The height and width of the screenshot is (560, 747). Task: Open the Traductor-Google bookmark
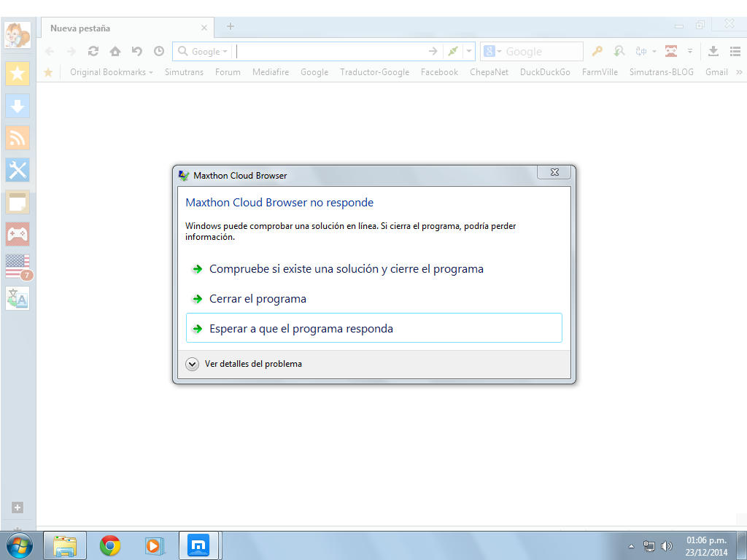(x=374, y=72)
